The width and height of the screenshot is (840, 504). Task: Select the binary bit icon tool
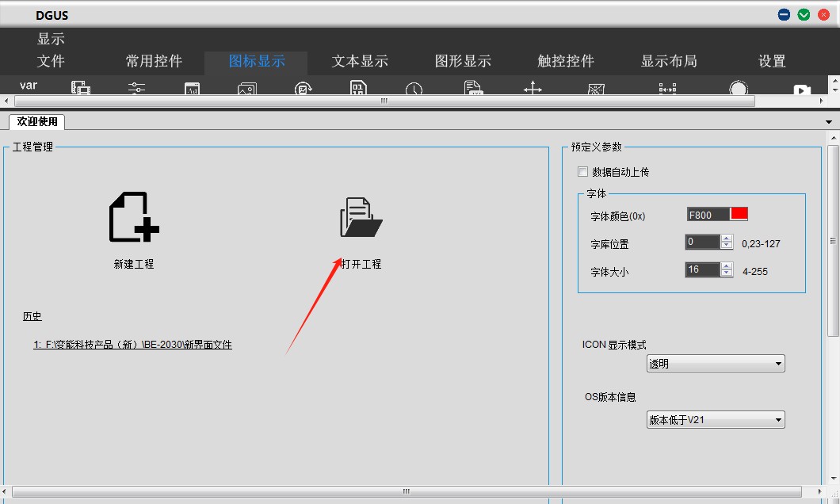pyautogui.click(x=358, y=87)
